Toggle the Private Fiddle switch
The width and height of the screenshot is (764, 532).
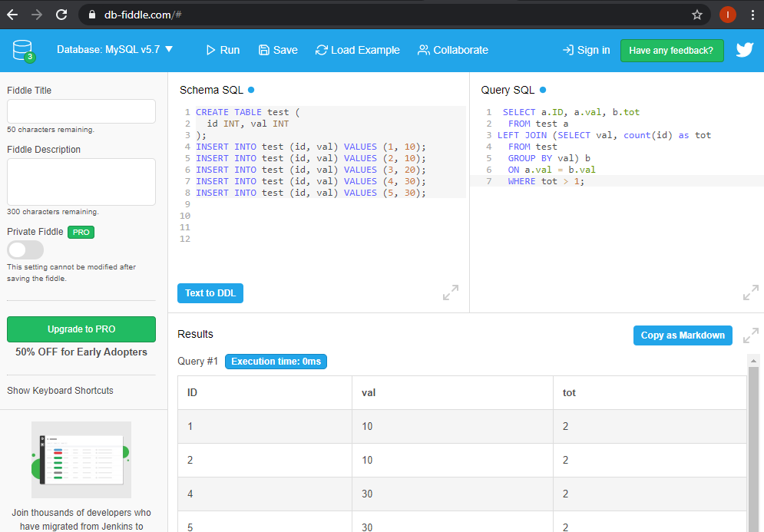tap(25, 250)
